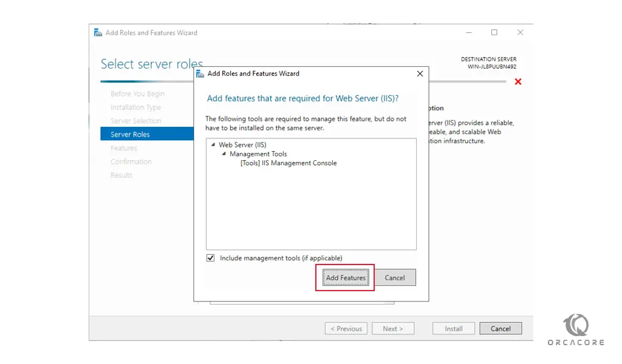Click the Install button in main wizard
Viewport: 622px width, 364px height.
pos(453,329)
